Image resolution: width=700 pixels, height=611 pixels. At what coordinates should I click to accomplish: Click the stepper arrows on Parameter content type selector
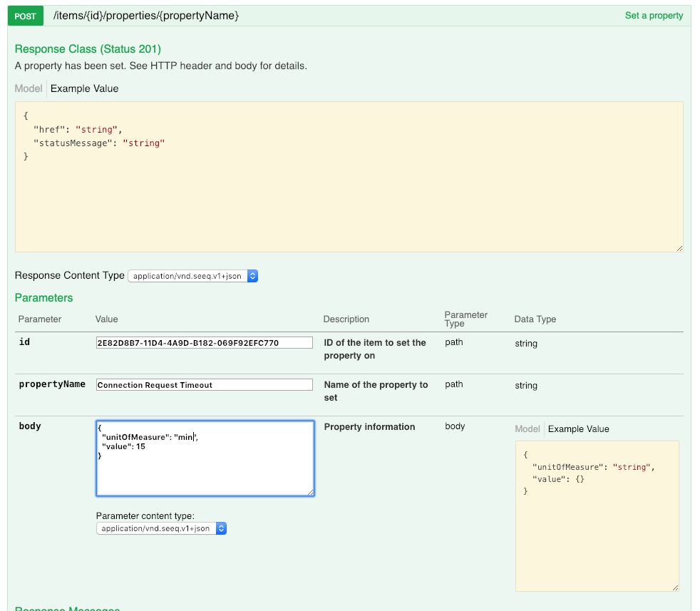[x=221, y=528]
